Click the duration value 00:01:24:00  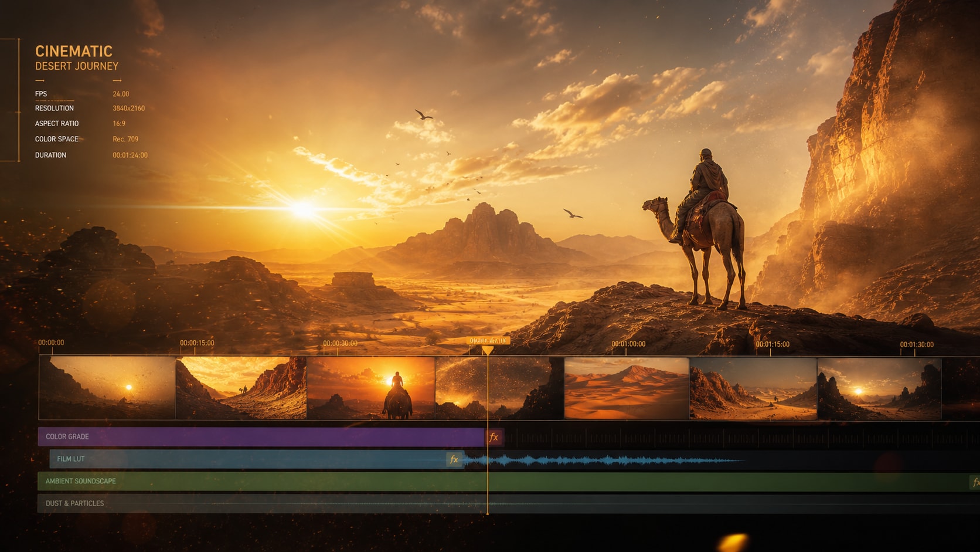click(130, 155)
